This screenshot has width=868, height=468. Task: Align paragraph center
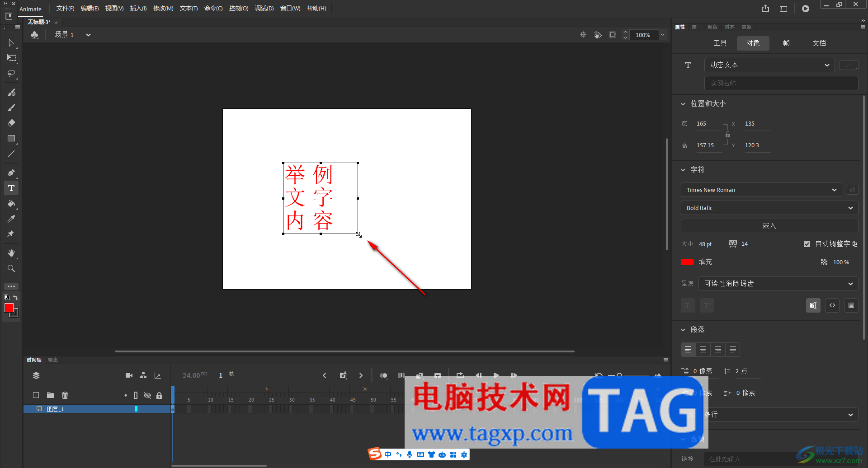(703, 350)
